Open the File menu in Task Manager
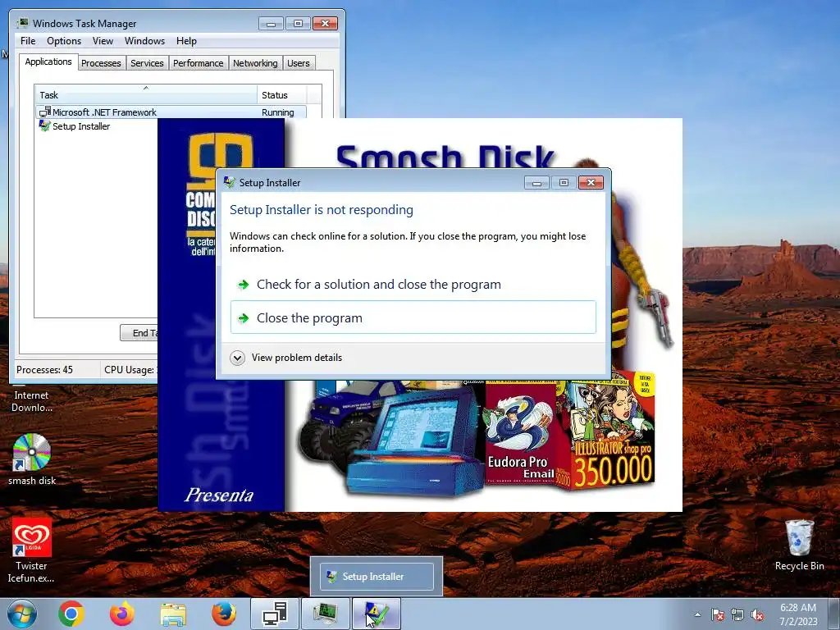 [x=28, y=41]
